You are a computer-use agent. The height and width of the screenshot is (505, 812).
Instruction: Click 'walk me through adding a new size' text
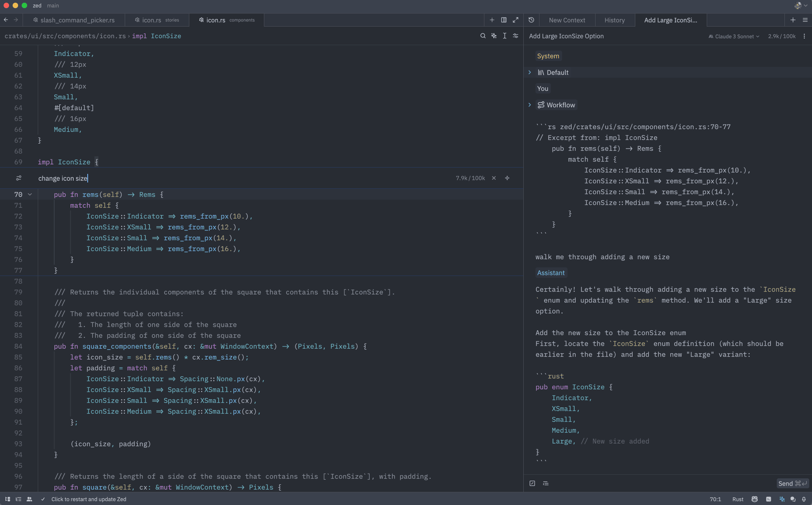tap(602, 257)
